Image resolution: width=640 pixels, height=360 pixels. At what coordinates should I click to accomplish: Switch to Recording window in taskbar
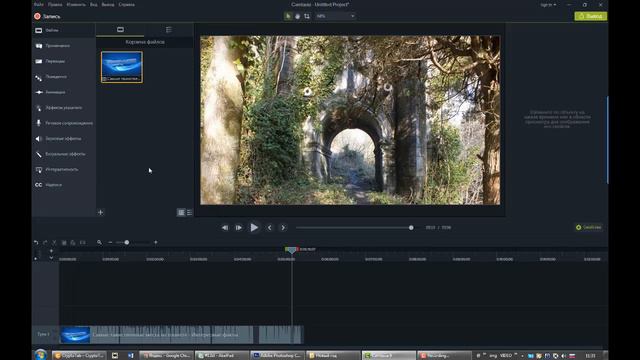pyautogui.click(x=444, y=356)
